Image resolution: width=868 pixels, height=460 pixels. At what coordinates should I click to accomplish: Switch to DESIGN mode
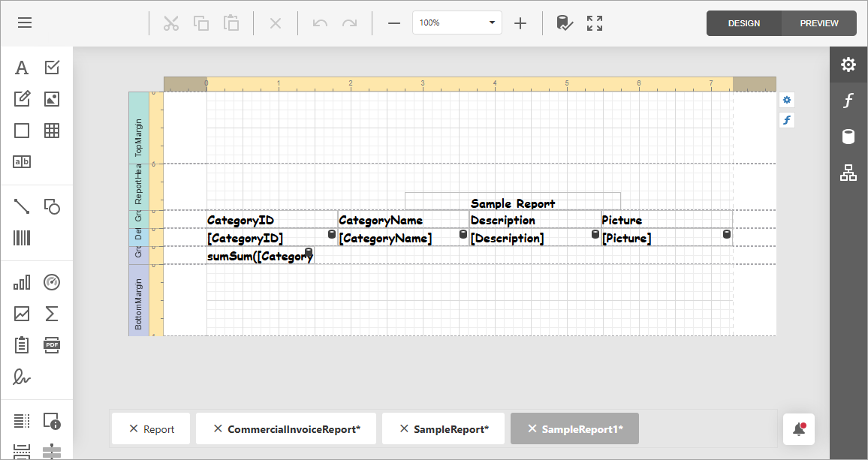tap(744, 23)
